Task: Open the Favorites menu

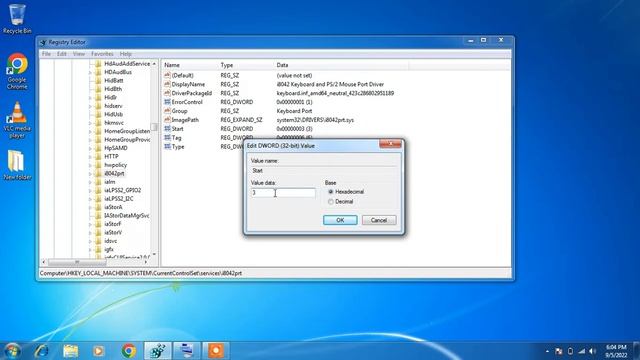Action: point(102,54)
